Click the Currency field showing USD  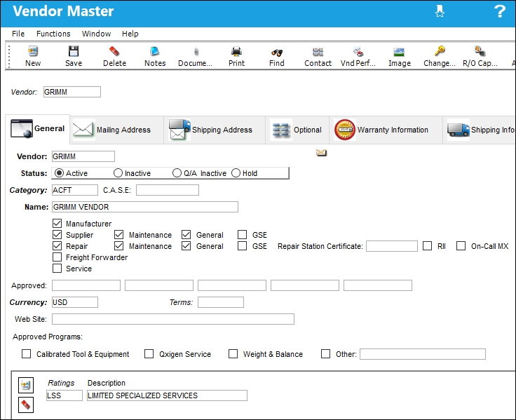coord(75,302)
